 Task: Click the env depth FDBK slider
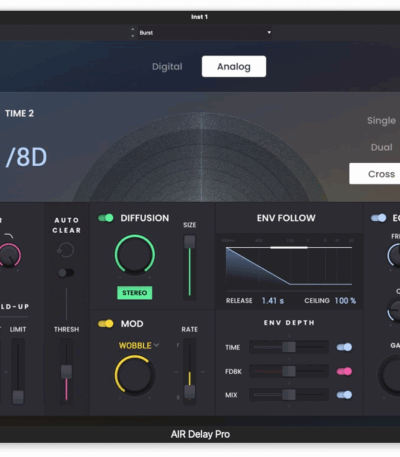[289, 371]
